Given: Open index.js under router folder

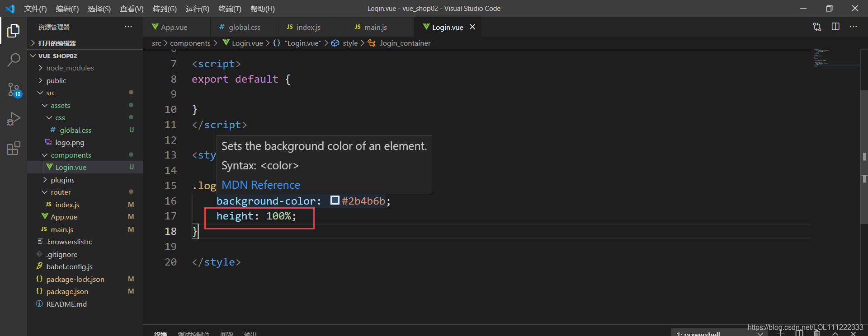Looking at the screenshot, I should point(85,205).
